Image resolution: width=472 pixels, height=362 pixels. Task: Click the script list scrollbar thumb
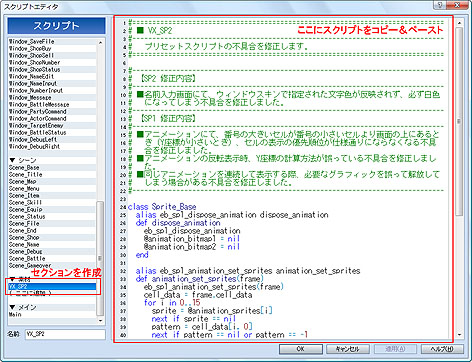point(100,258)
